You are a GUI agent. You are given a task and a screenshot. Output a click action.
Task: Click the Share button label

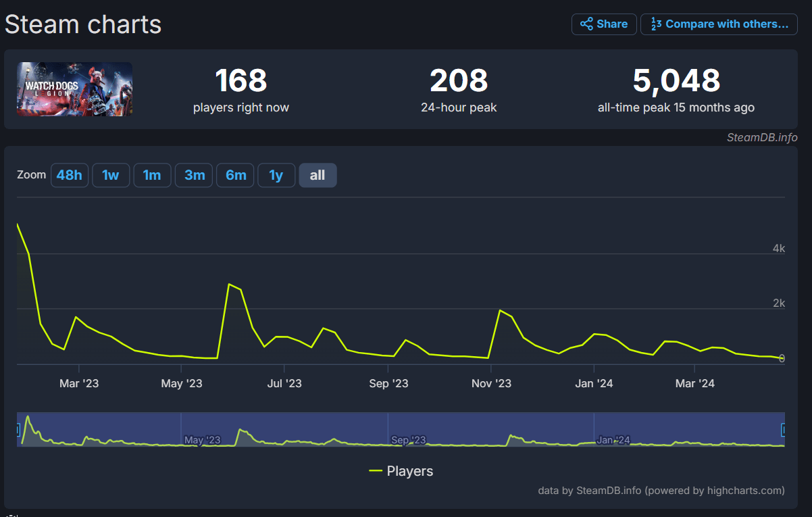[612, 24]
